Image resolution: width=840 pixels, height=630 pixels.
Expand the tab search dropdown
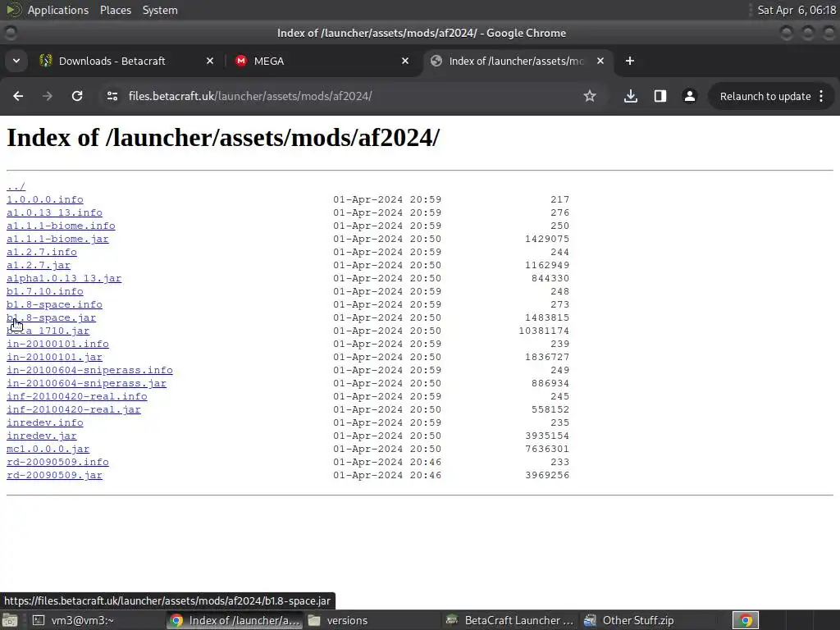16,61
